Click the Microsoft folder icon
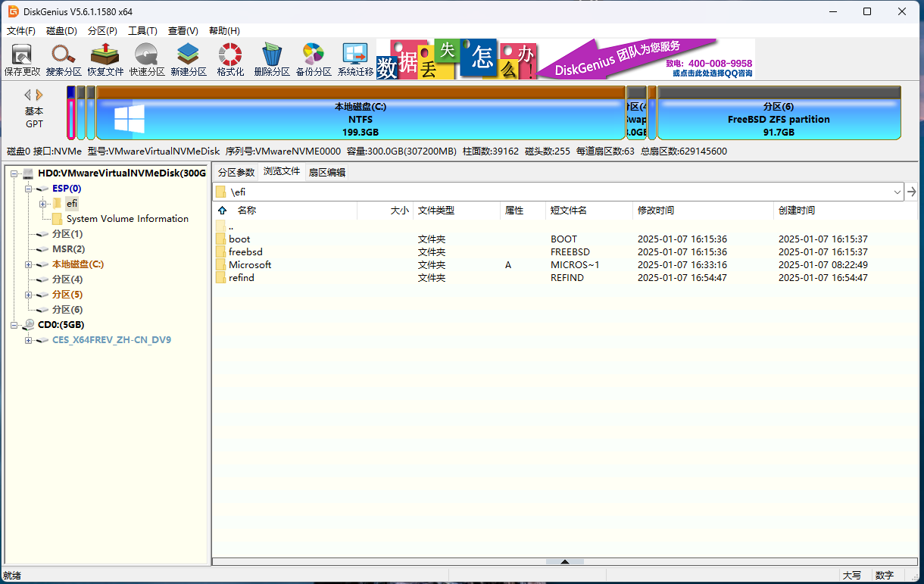This screenshot has width=924, height=584. coord(220,265)
